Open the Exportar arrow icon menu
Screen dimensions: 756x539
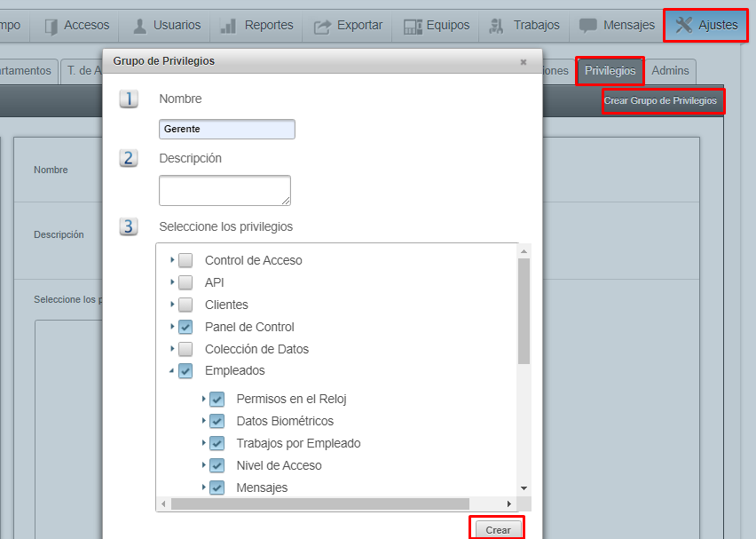point(323,26)
